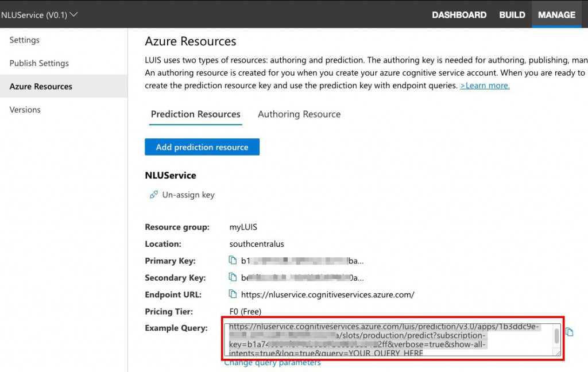The width and height of the screenshot is (588, 372).
Task: Click the Add prediction resource button
Action: (x=202, y=147)
